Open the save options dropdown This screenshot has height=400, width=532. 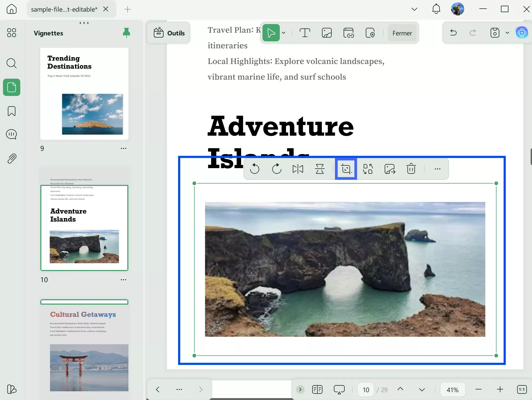click(x=507, y=33)
